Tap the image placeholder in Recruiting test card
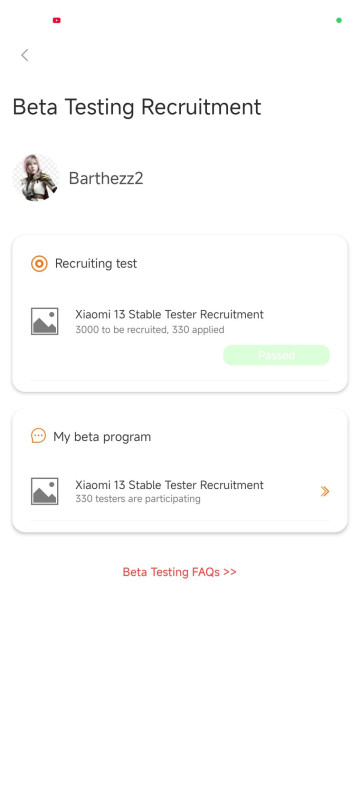Image resolution: width=360 pixels, height=800 pixels. coord(45,321)
